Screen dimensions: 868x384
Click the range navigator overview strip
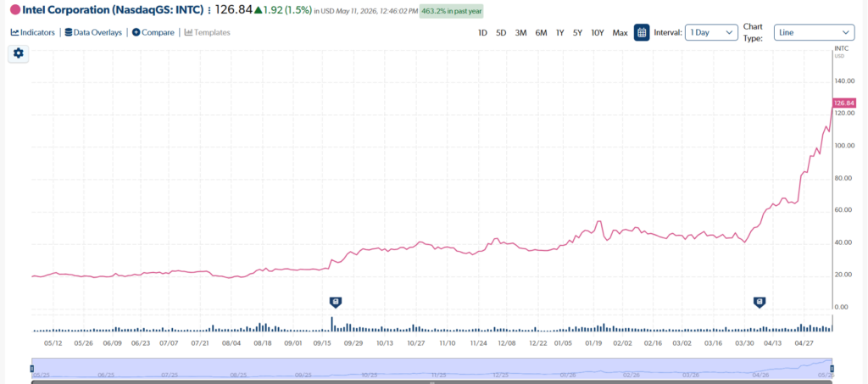click(x=431, y=368)
